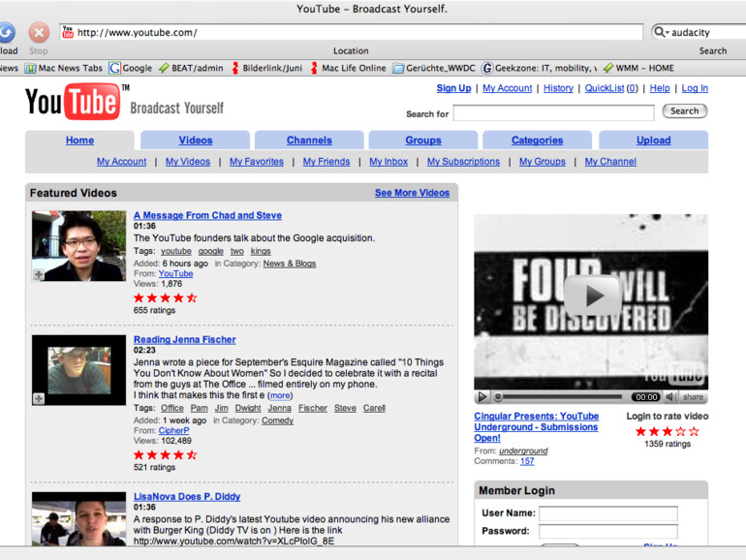Open LisaNova Does P. Diddy video title
The image size is (746, 560).
tap(186, 497)
